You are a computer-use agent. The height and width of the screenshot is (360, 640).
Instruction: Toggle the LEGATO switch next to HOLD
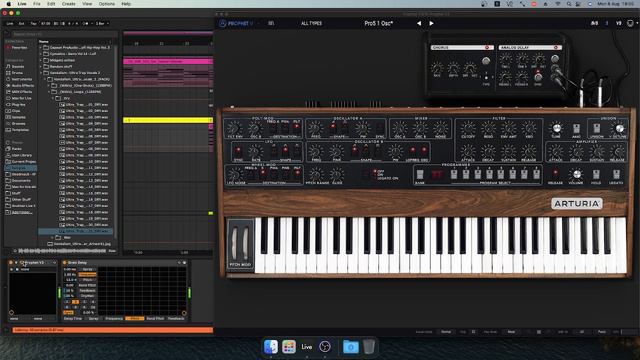click(x=616, y=175)
